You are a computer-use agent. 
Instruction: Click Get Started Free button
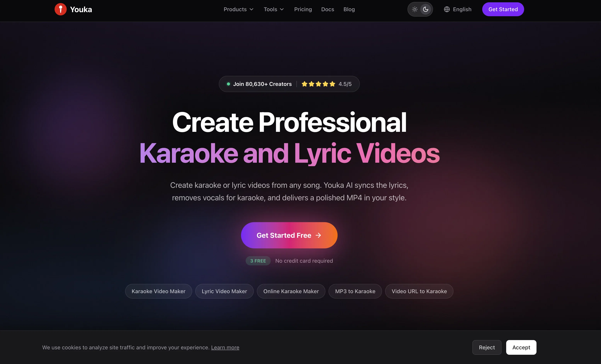click(289, 235)
